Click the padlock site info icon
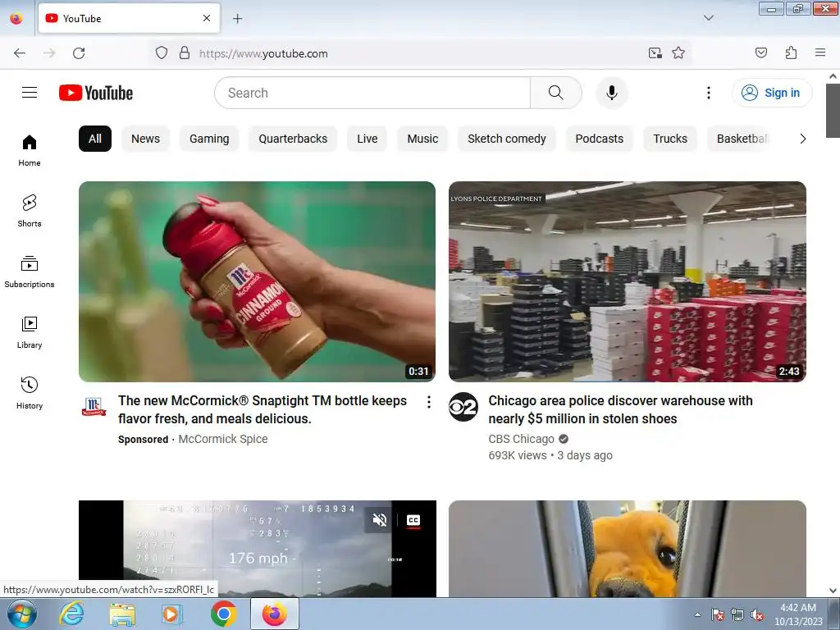This screenshot has height=630, width=840. pos(185,53)
